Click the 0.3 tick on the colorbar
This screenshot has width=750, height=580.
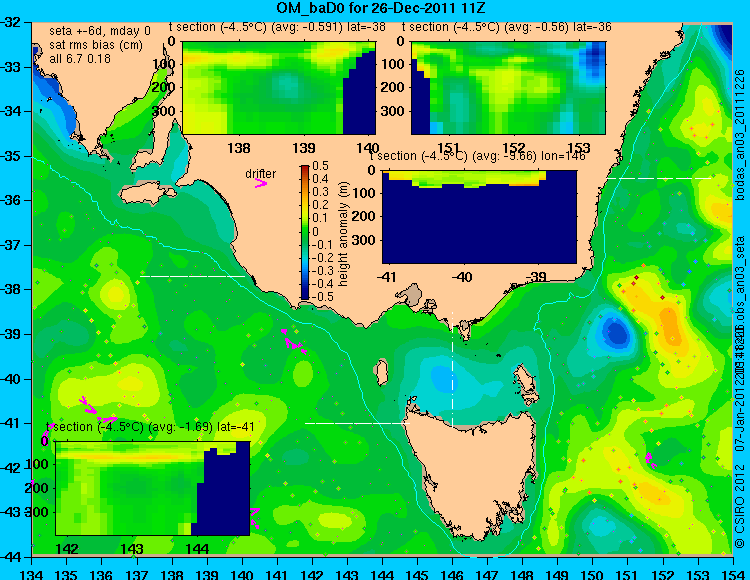pos(320,192)
